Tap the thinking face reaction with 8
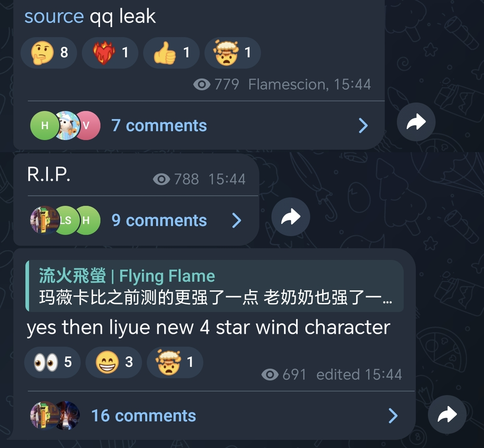The height and width of the screenshot is (448, 484). click(49, 52)
